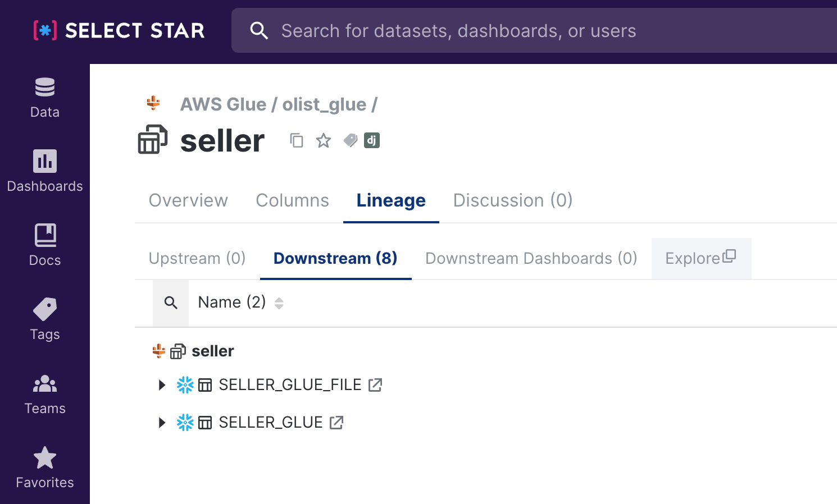
Task: Open the Data section in sidebar
Action: pos(45,98)
